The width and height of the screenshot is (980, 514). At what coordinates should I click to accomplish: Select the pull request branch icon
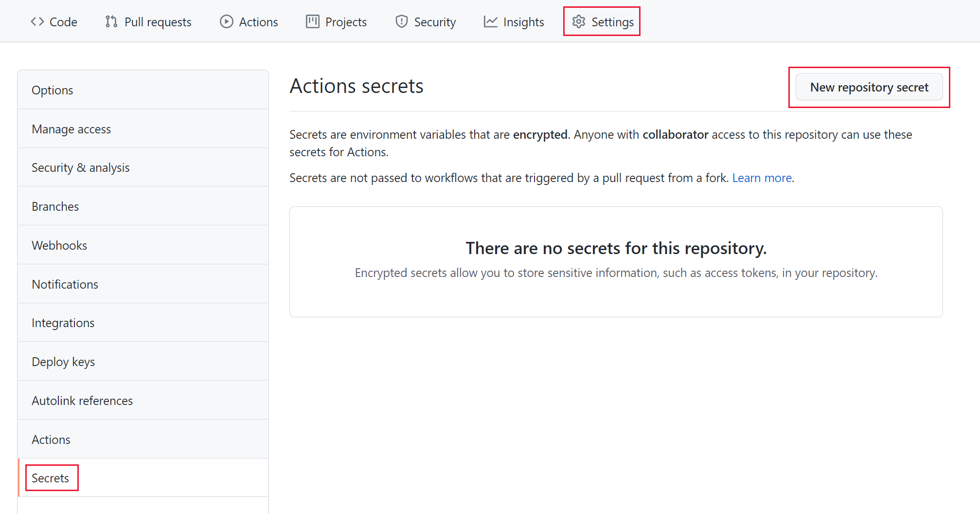(x=110, y=21)
